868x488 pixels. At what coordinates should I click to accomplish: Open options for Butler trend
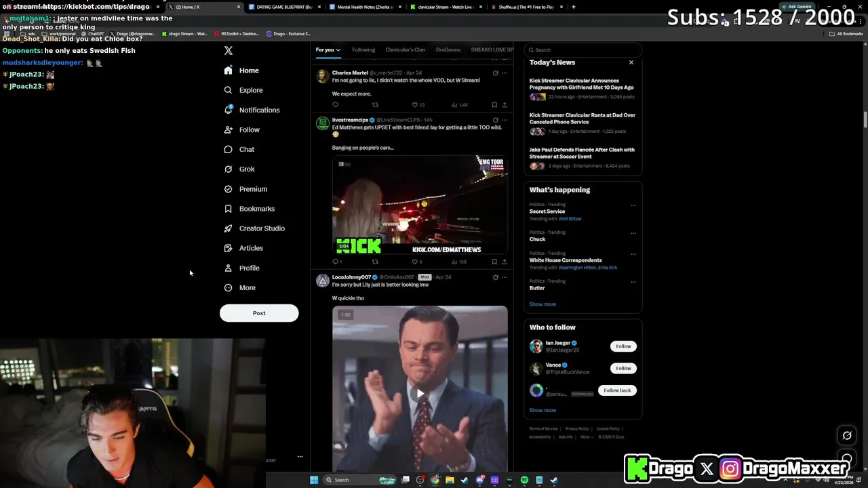(633, 282)
